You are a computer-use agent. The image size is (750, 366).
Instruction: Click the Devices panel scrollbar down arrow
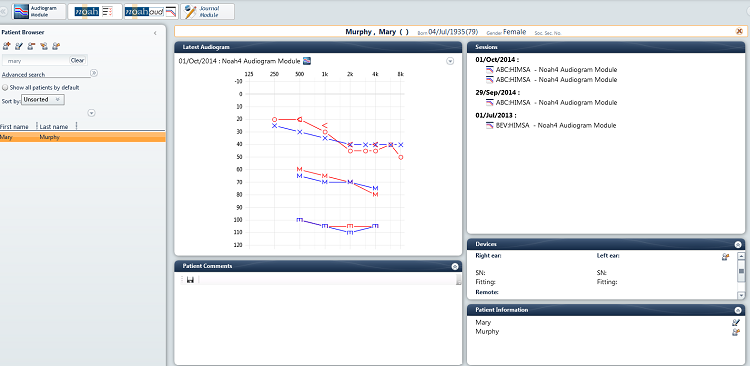741,295
